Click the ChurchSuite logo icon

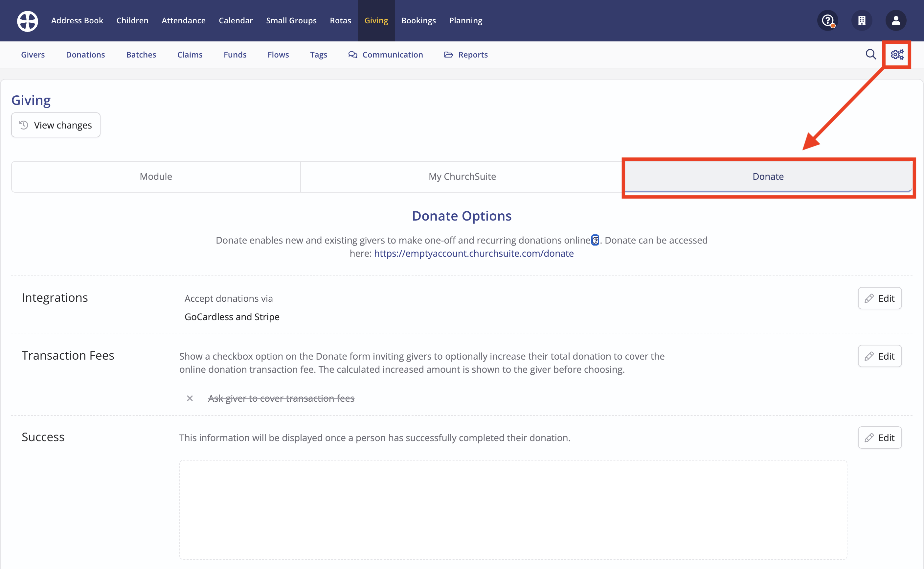click(28, 21)
